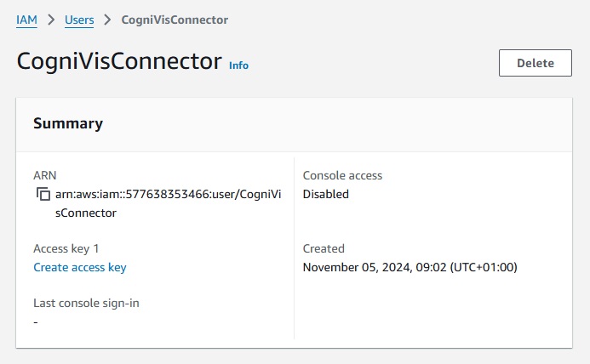Click the dash under Last console sign-in
The image size is (590, 364).
click(x=36, y=321)
